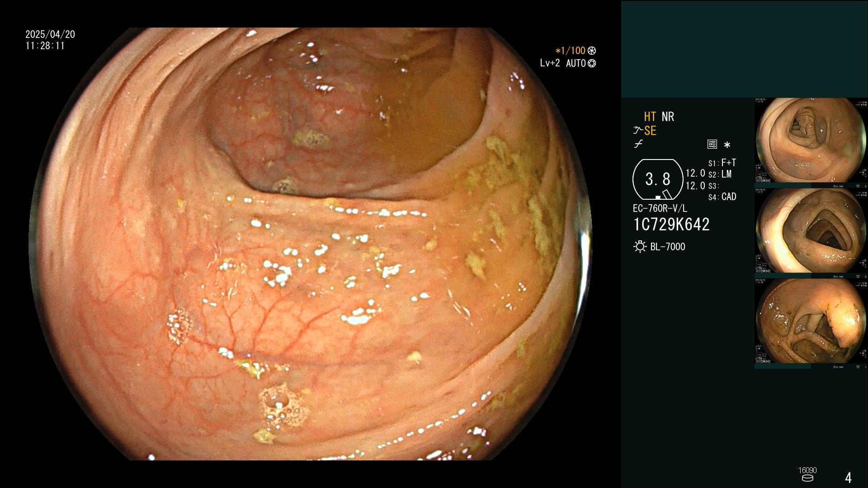The width and height of the screenshot is (868, 488).
Task: Open the middle captured image thumbnail
Action: pos(811,230)
